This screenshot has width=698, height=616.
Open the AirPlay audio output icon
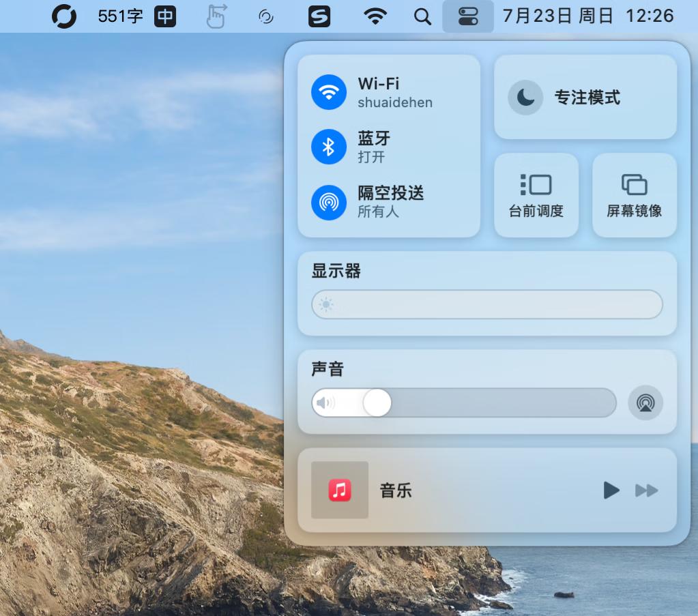click(645, 403)
